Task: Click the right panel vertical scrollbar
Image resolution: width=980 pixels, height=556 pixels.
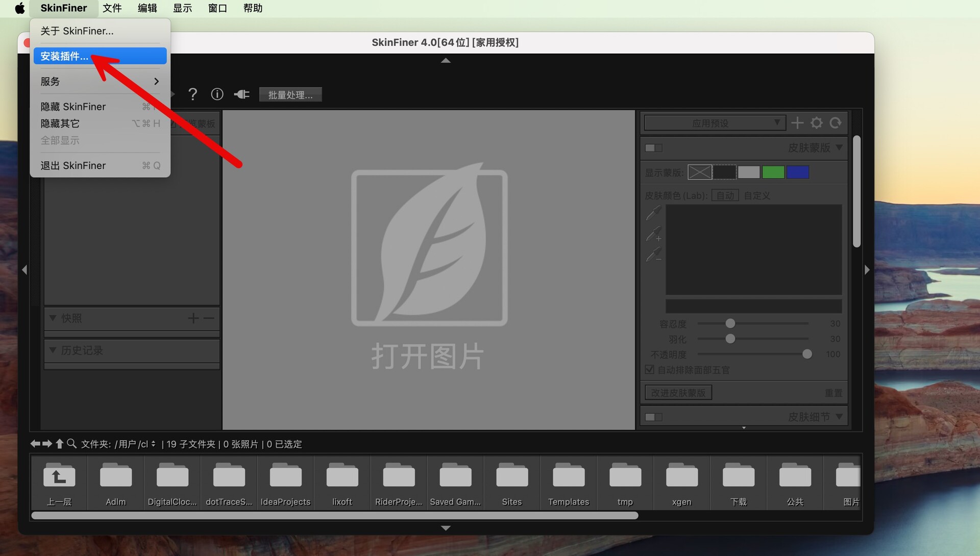Action: (x=856, y=191)
